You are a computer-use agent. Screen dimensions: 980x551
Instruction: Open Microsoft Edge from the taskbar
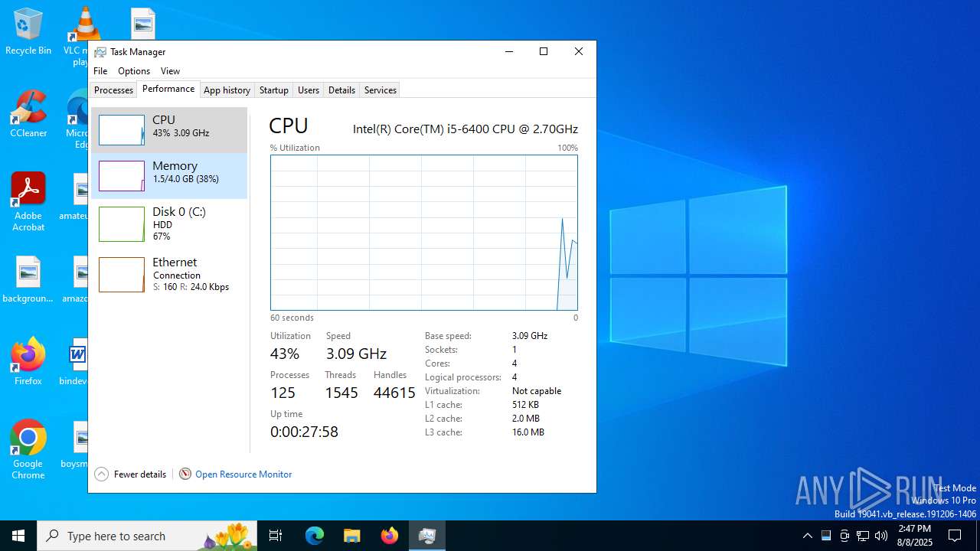coord(315,536)
